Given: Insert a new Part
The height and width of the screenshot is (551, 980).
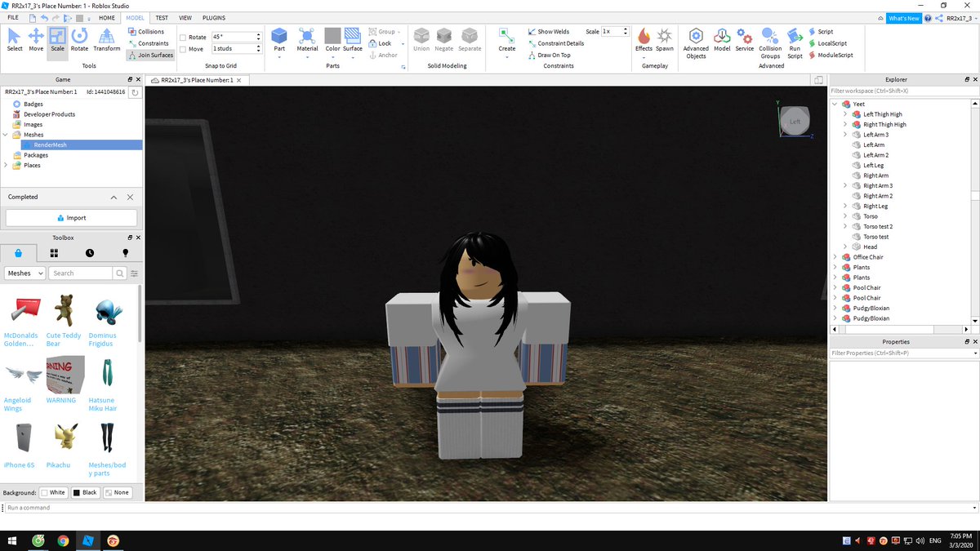Looking at the screenshot, I should (279, 40).
